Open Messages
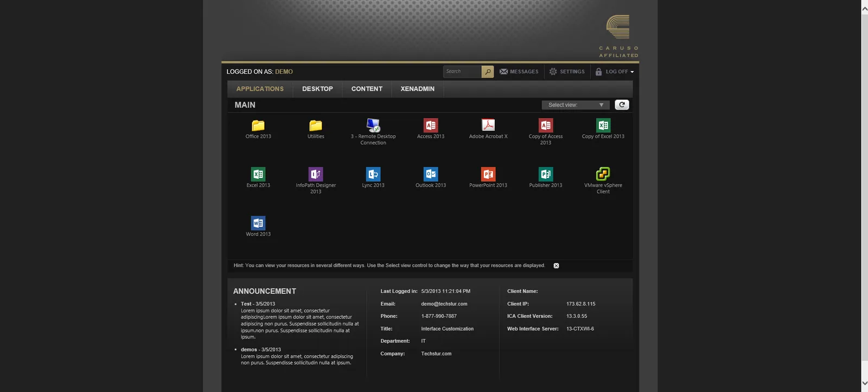Screen dimensions: 868x392 point(519,72)
